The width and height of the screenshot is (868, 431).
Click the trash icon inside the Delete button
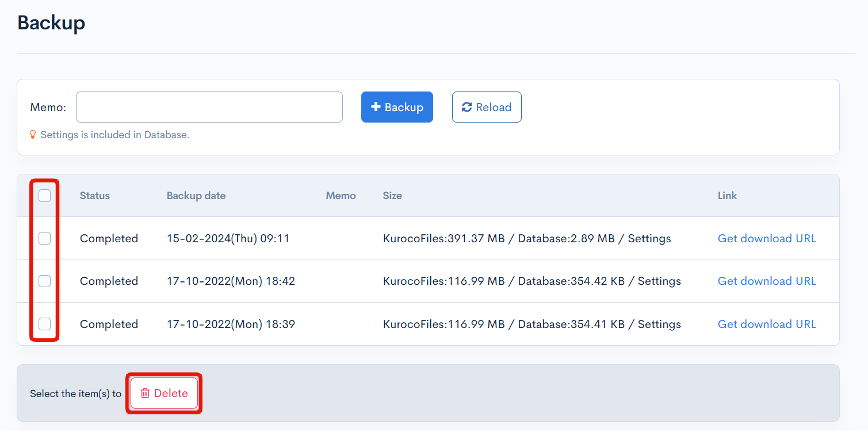[145, 393]
